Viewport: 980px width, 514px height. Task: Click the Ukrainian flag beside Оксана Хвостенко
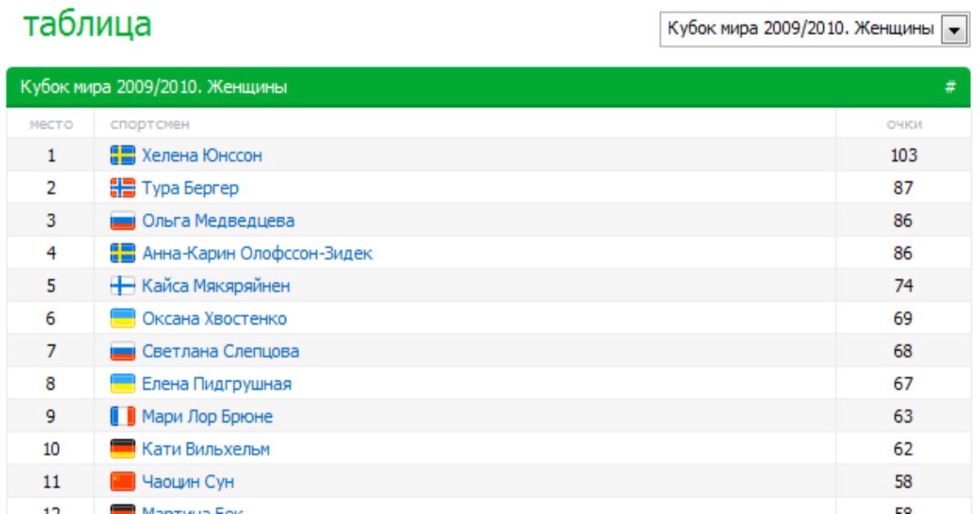tap(122, 319)
